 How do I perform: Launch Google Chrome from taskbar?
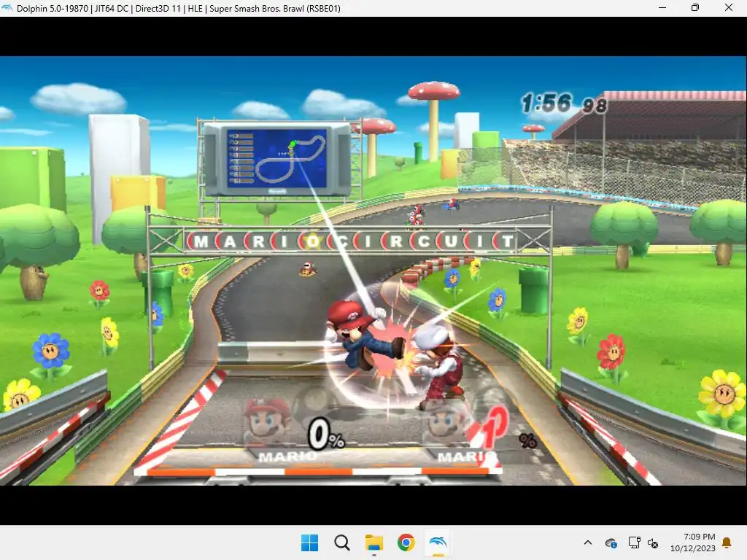coord(406,542)
